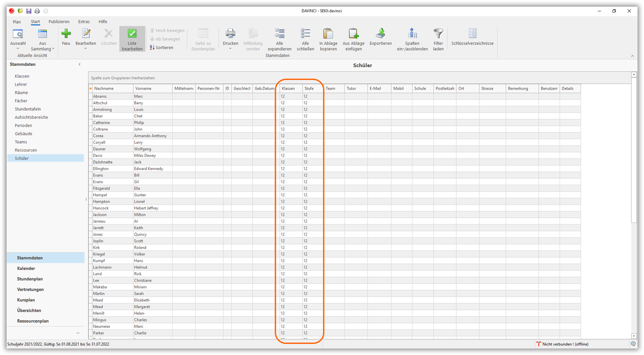Toggle the Liste bearbeiten mode
The height and width of the screenshot is (355, 644).
[132, 39]
